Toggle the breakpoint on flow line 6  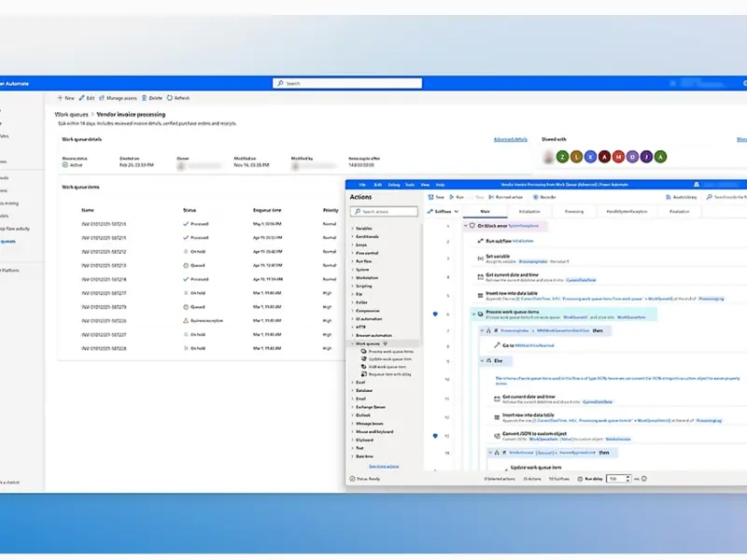(x=435, y=315)
